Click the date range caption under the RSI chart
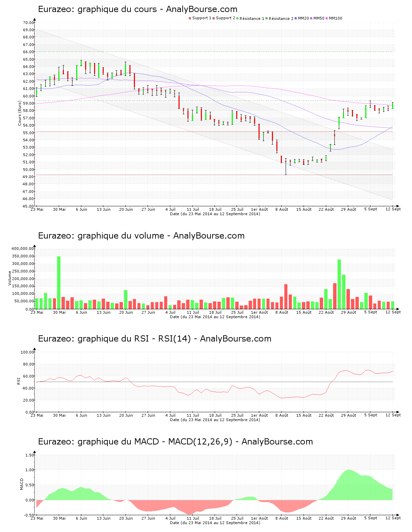This screenshot has height=532, width=412. 215,420
